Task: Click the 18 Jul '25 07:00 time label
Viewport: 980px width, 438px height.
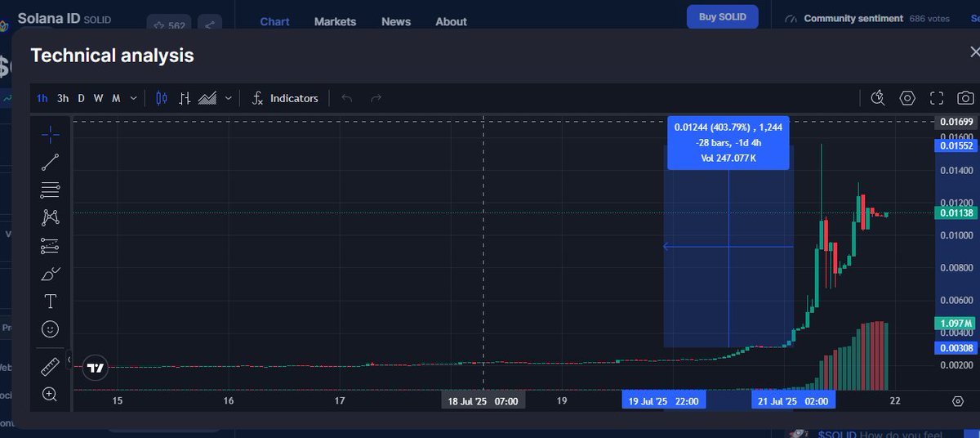Action: tap(483, 401)
